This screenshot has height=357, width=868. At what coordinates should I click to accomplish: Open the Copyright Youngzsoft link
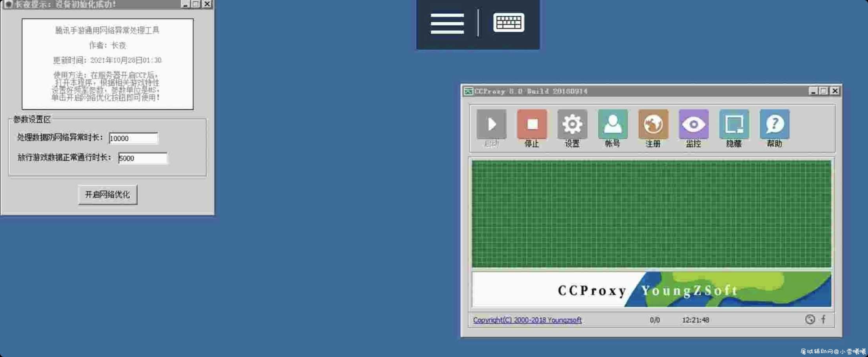point(527,320)
